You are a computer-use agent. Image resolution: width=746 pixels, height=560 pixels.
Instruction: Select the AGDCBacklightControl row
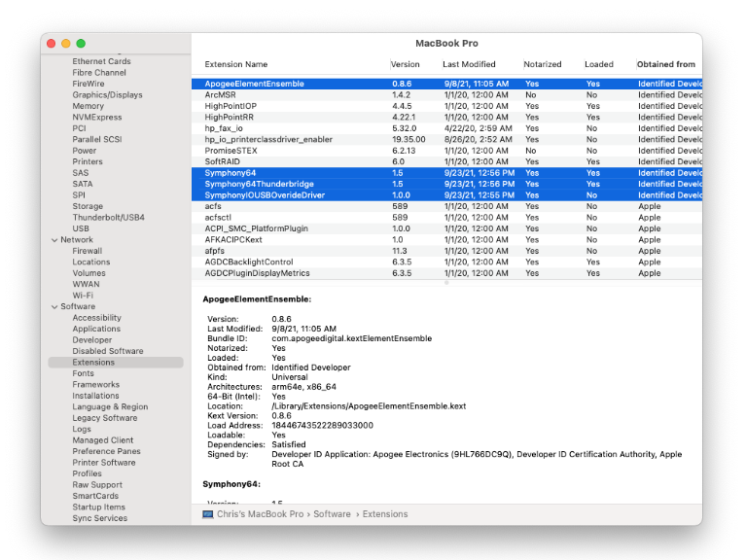click(x=446, y=262)
